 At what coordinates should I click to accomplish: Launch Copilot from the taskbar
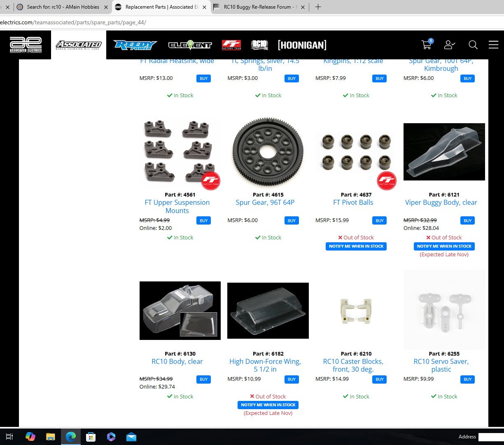pyautogui.click(x=30, y=437)
